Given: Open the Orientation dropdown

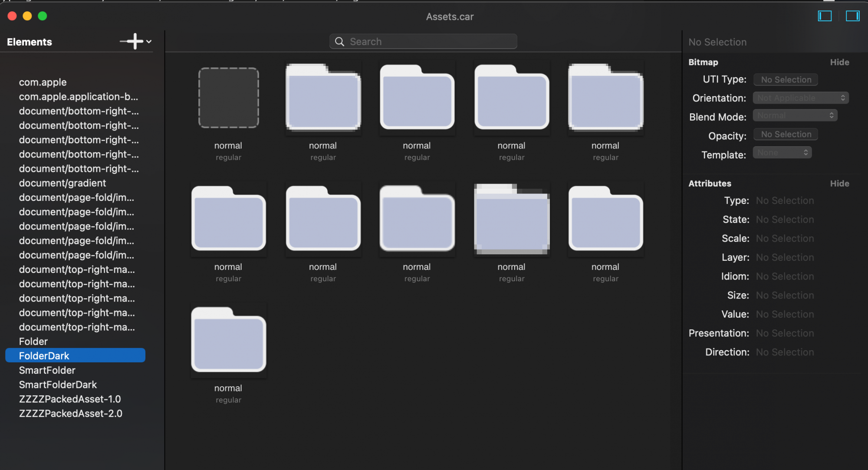Looking at the screenshot, I should [x=801, y=98].
